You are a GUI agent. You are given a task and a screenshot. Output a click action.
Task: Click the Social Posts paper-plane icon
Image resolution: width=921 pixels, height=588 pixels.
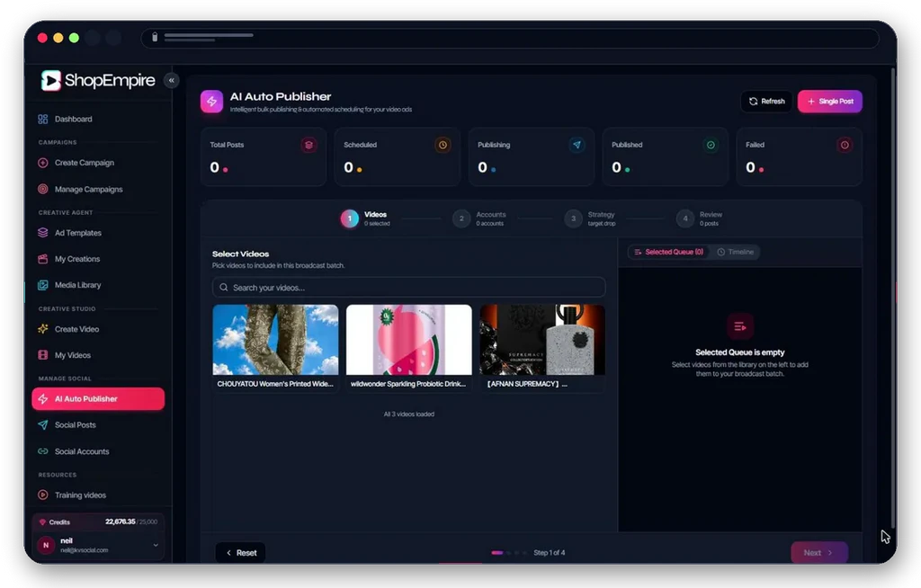[43, 424]
